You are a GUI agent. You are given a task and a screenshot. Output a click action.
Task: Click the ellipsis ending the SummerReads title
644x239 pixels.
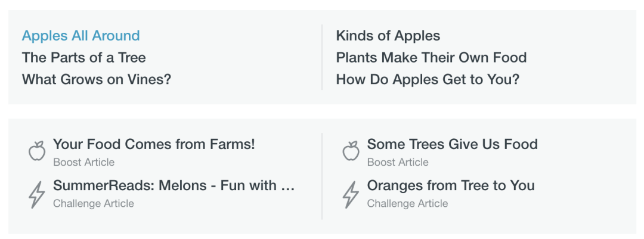coord(288,187)
